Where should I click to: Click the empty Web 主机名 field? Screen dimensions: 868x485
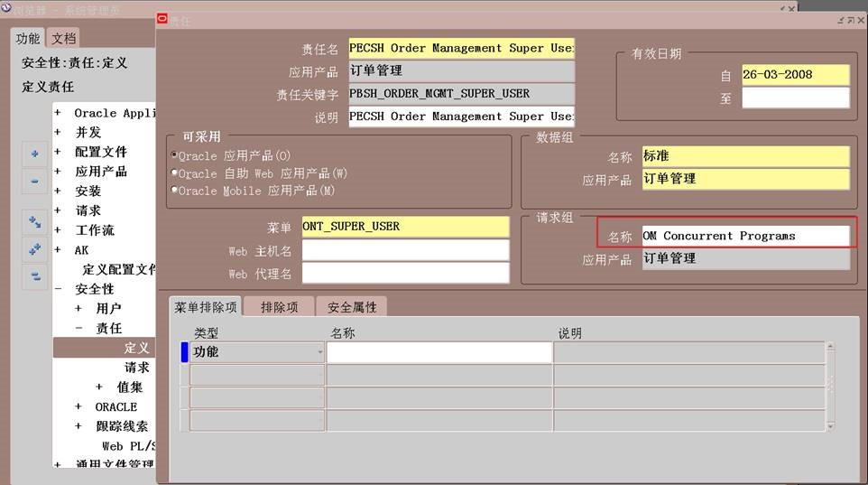point(405,250)
